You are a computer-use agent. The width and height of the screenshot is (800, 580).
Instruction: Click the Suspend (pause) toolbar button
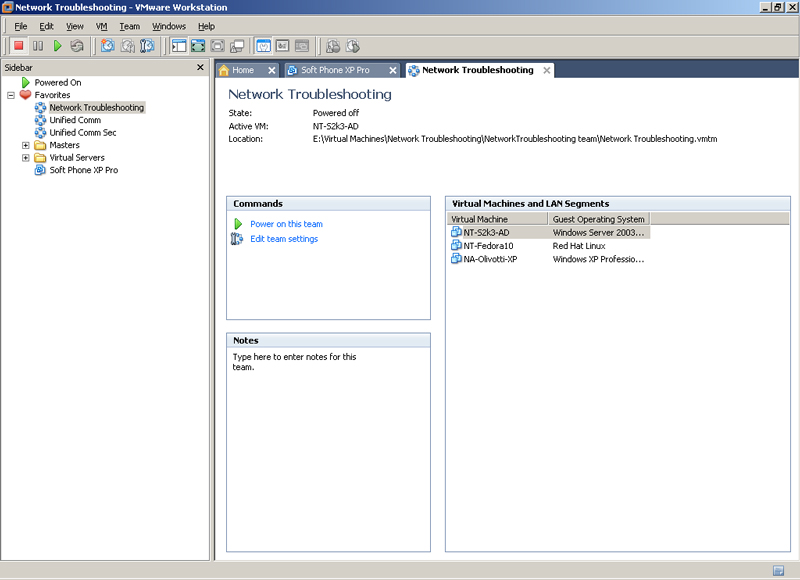pos(38,46)
